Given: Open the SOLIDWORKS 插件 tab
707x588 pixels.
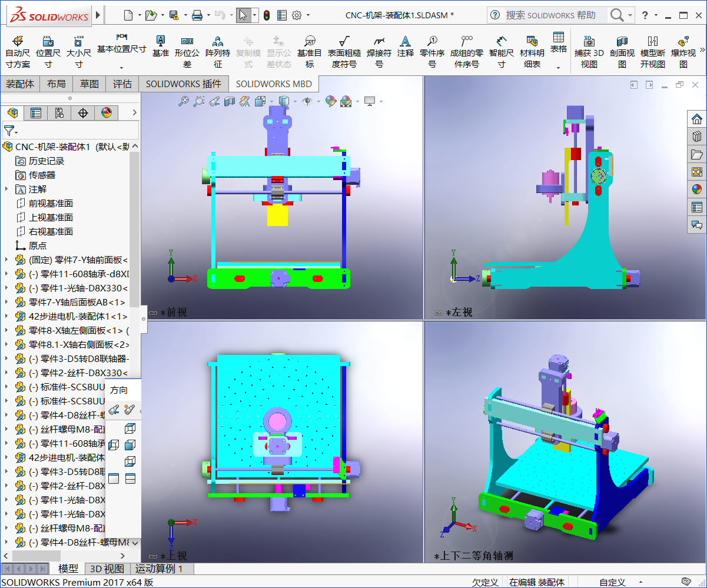Looking at the screenshot, I should pyautogui.click(x=184, y=84).
